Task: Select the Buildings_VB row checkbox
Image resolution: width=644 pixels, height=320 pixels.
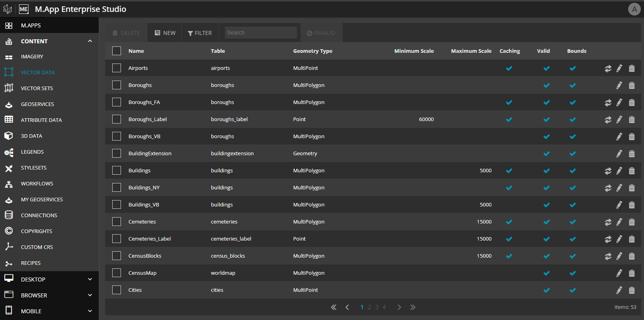Action: tap(117, 204)
